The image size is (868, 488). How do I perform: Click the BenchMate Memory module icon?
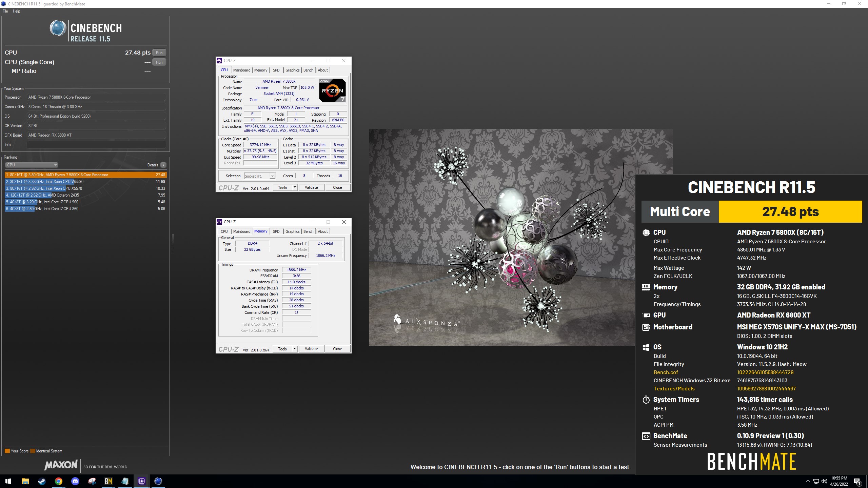point(646,287)
